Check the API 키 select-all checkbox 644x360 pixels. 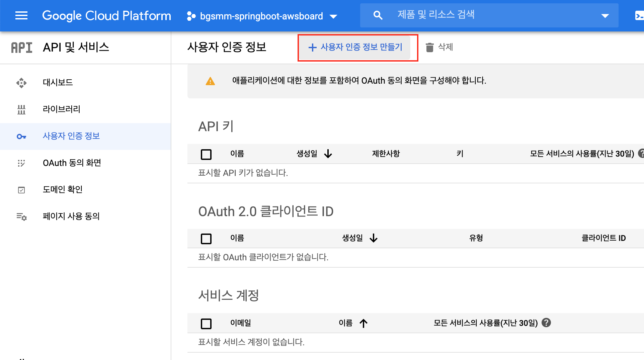[x=206, y=154]
